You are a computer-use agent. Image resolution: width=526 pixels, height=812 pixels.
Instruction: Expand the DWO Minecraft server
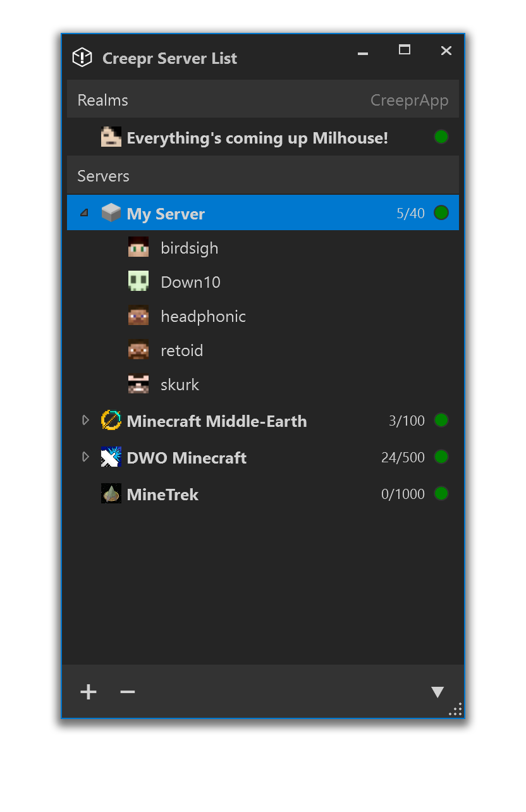pos(85,457)
